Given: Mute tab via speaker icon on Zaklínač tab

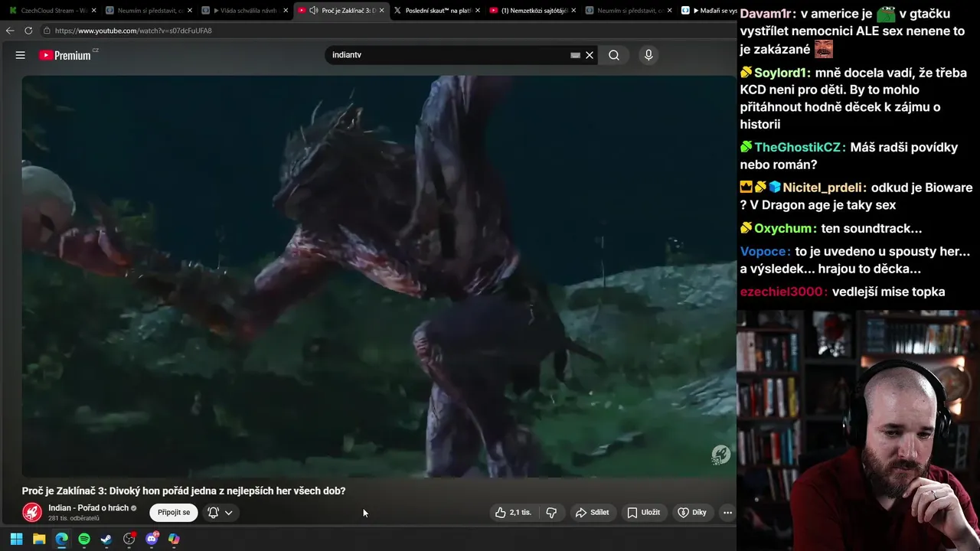Looking at the screenshot, I should (314, 11).
